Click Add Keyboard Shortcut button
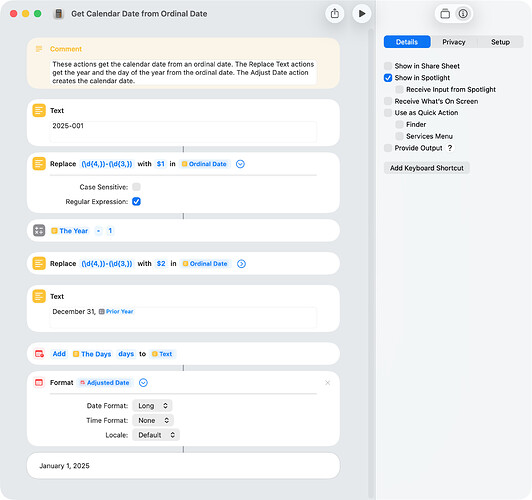This screenshot has width=532, height=500. point(426,168)
